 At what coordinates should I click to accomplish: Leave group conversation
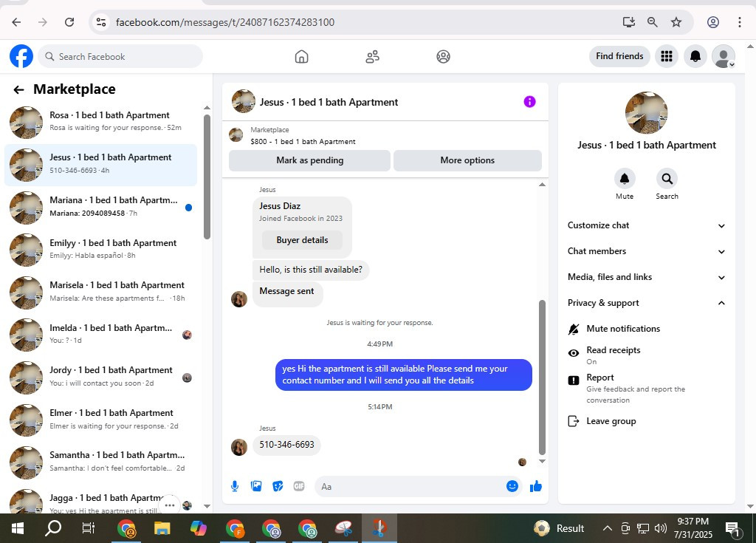coord(646,421)
